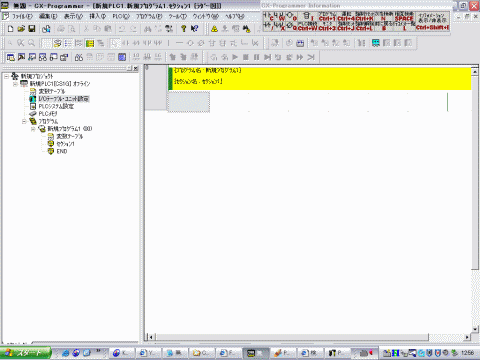Screen dimensions: 480x360
Task: Click the vertical scrollbar down arrow
Action: (475, 329)
